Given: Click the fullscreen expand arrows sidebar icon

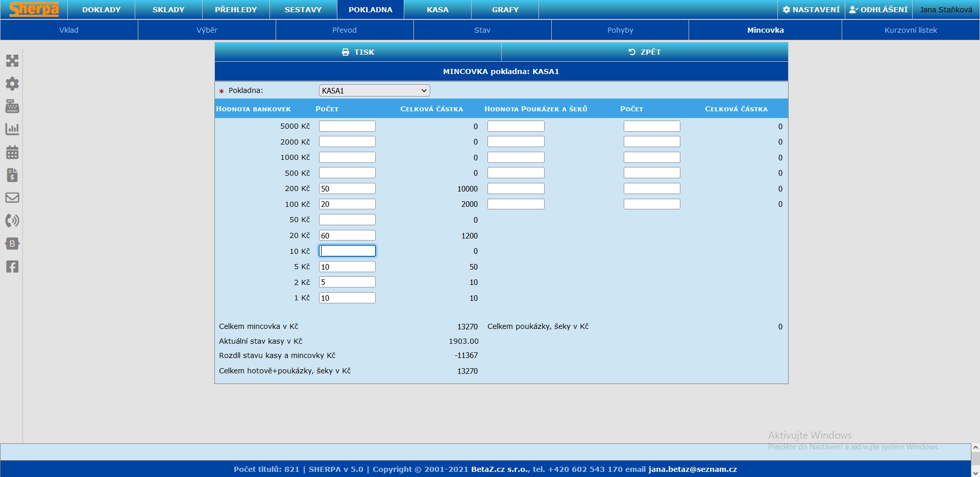Looking at the screenshot, I should (x=12, y=61).
